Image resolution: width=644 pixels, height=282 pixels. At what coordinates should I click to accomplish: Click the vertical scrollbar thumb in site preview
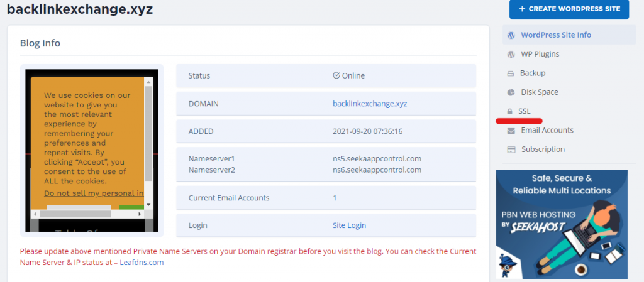(x=148, y=134)
